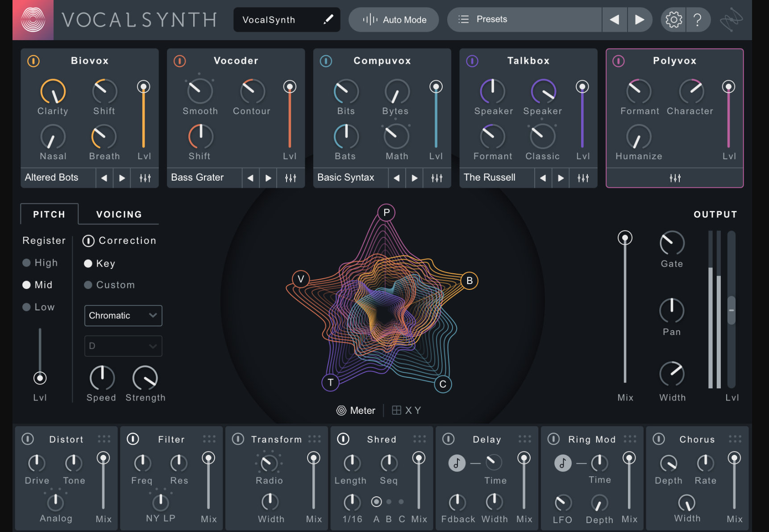Image resolution: width=769 pixels, height=532 pixels.
Task: Select the High register radio button
Action: (27, 263)
